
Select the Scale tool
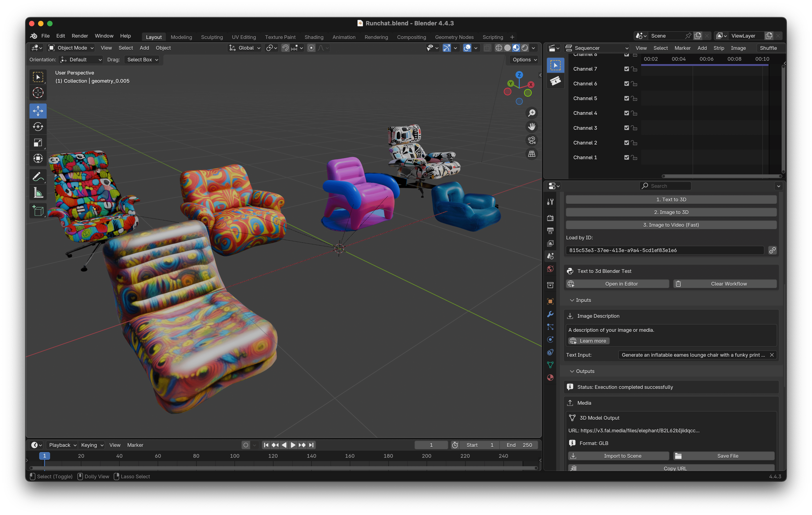point(38,143)
